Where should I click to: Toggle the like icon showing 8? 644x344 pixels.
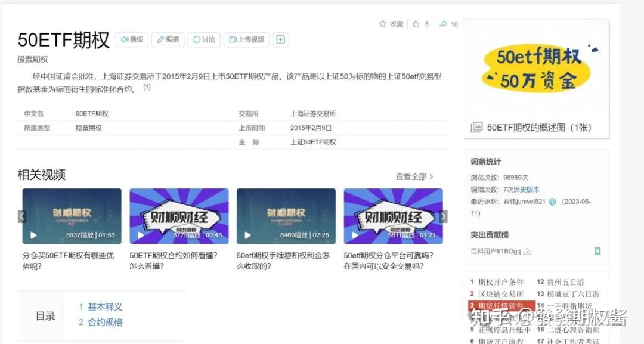[x=416, y=24]
